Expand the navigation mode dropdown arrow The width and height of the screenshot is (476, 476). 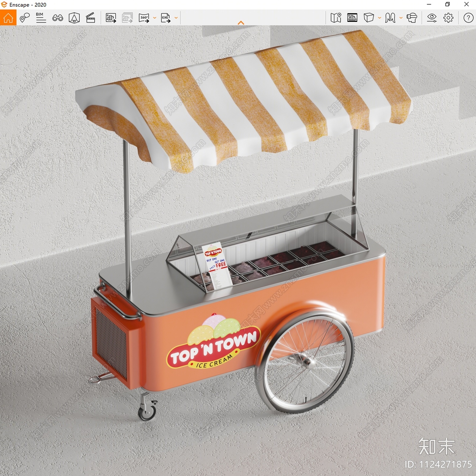pos(401,18)
